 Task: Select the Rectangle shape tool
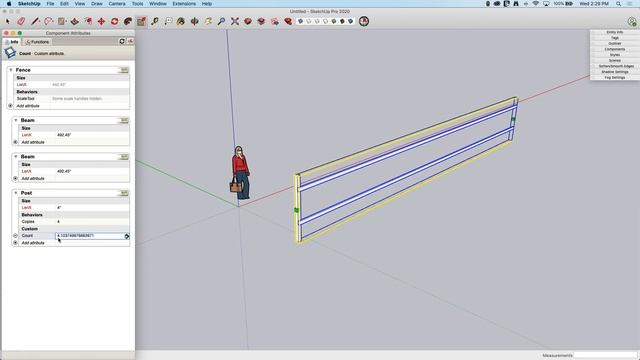point(62,21)
